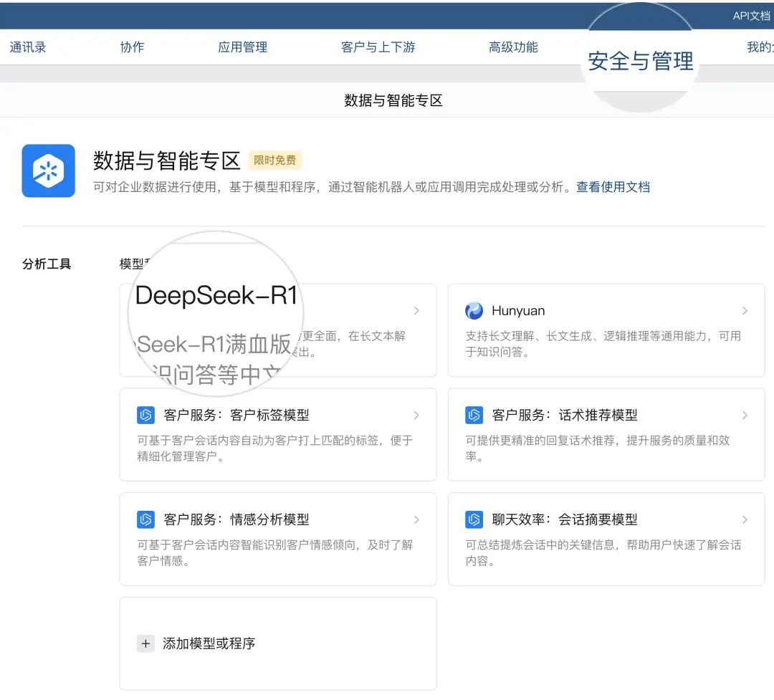
Task: Click the blue hexagon 数据与智能专区 app icon
Action: tap(49, 171)
